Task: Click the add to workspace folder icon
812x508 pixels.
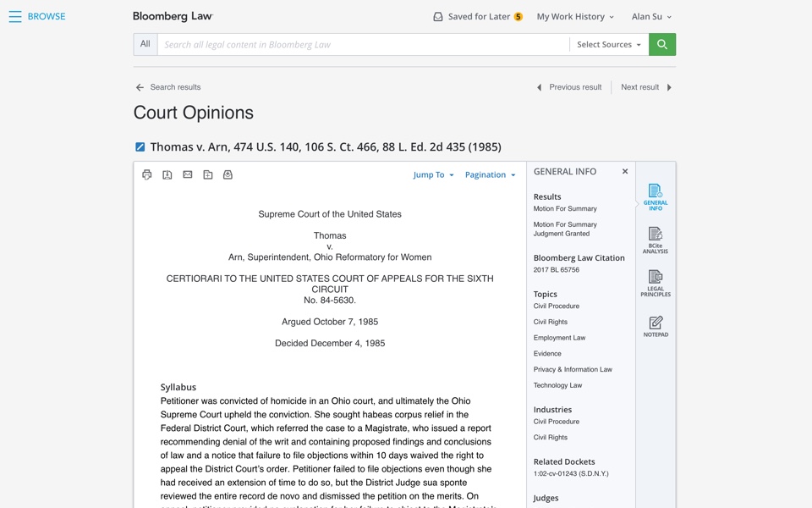Action: tap(208, 174)
